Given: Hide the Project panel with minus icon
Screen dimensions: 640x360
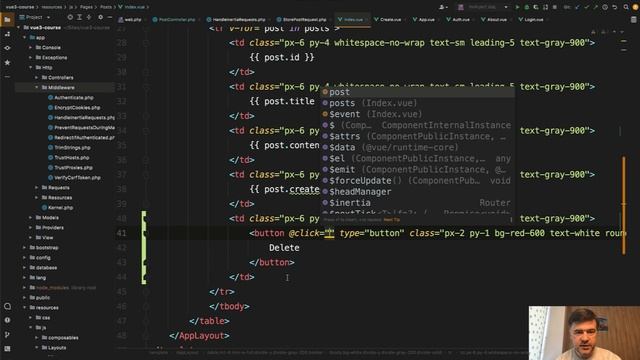Looking at the screenshot, I should (x=110, y=17).
